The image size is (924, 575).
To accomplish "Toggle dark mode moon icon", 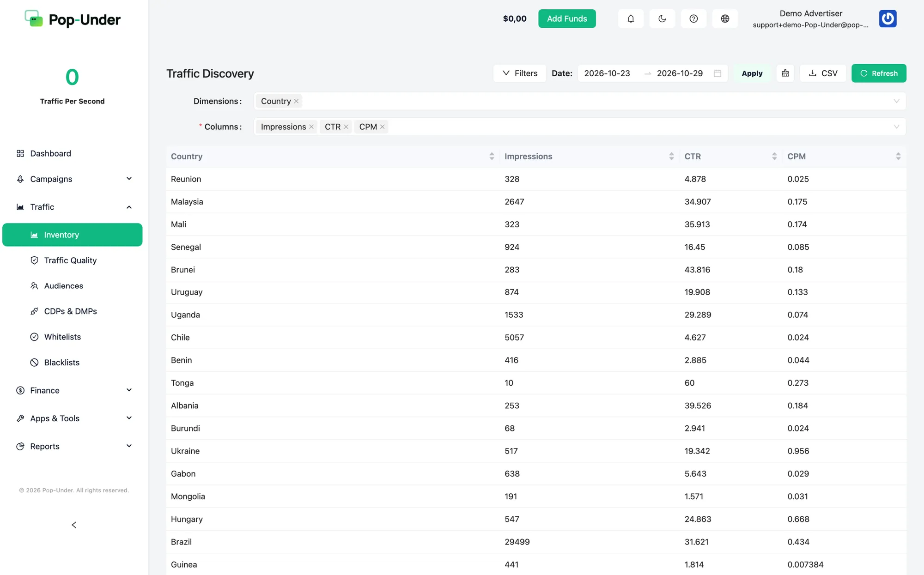I will (x=662, y=18).
